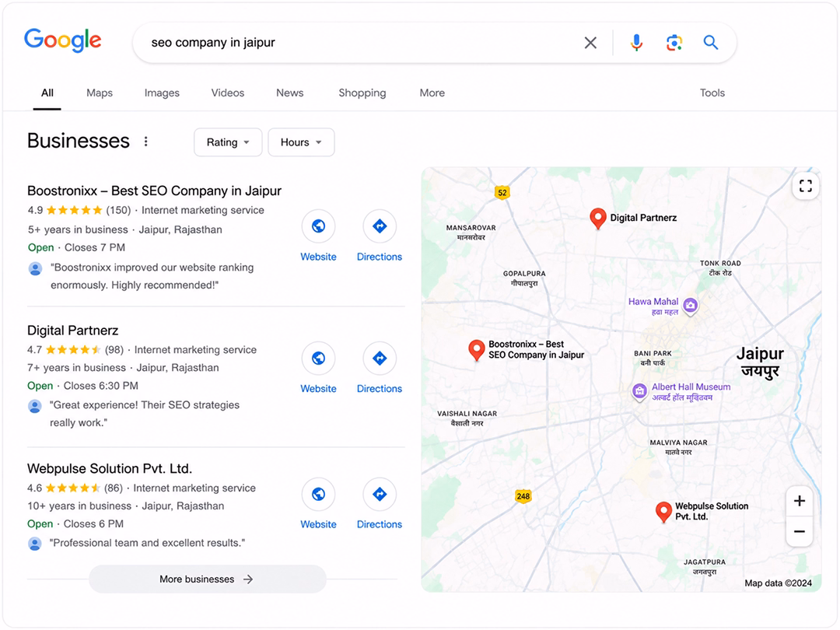This screenshot has width=840, height=630.
Task: Click Website label under Webpulse Solution
Action: (318, 524)
